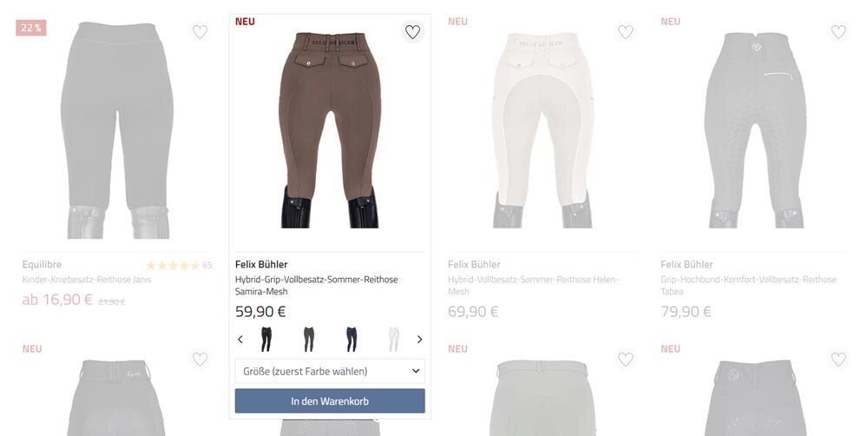This screenshot has height=436, width=868.
Task: Click heart icon on bottom-left NEU product
Action: point(200,360)
